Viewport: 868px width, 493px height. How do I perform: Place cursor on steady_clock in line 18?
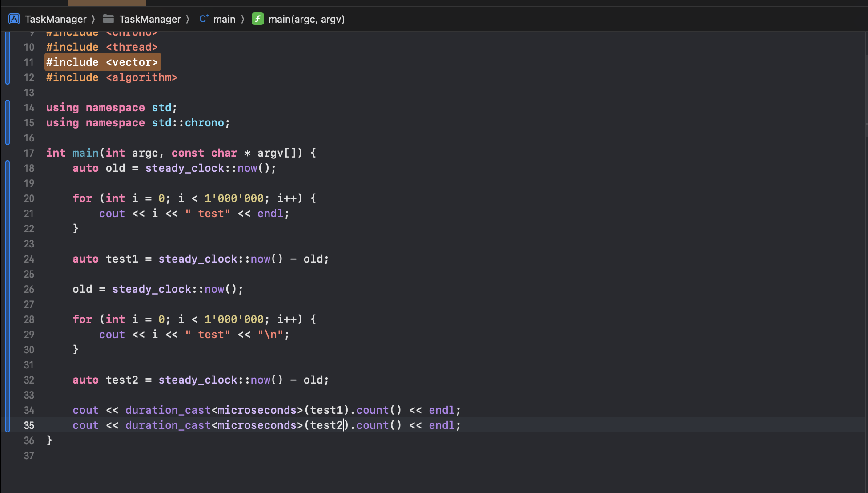(185, 168)
